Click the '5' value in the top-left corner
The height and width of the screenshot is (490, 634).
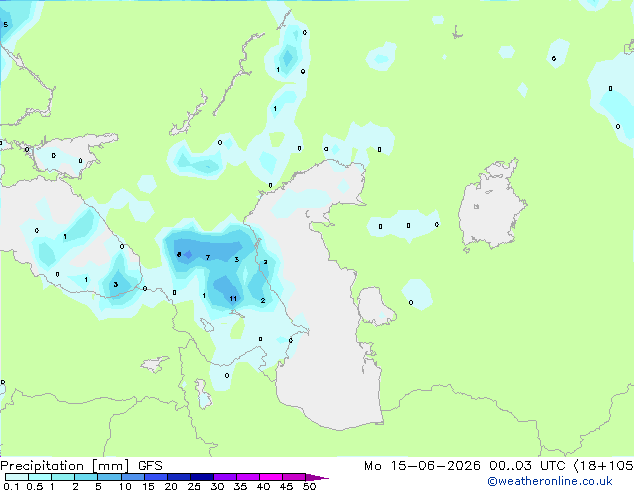click(x=5, y=25)
